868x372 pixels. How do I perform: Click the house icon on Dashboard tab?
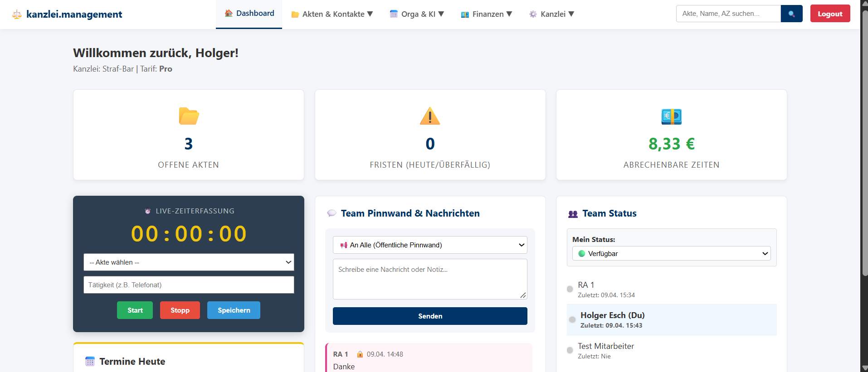pos(229,13)
